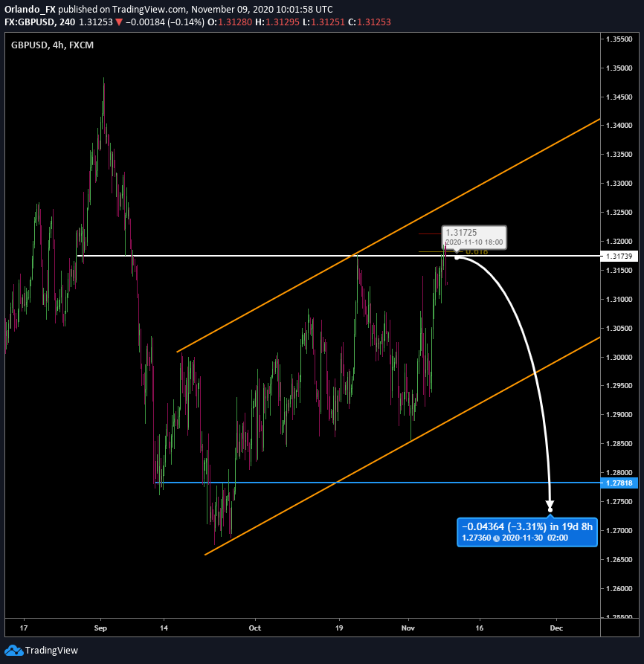Click the TradingView wordmark at bottom
Viewport: 644px width, 664px height.
(x=51, y=651)
